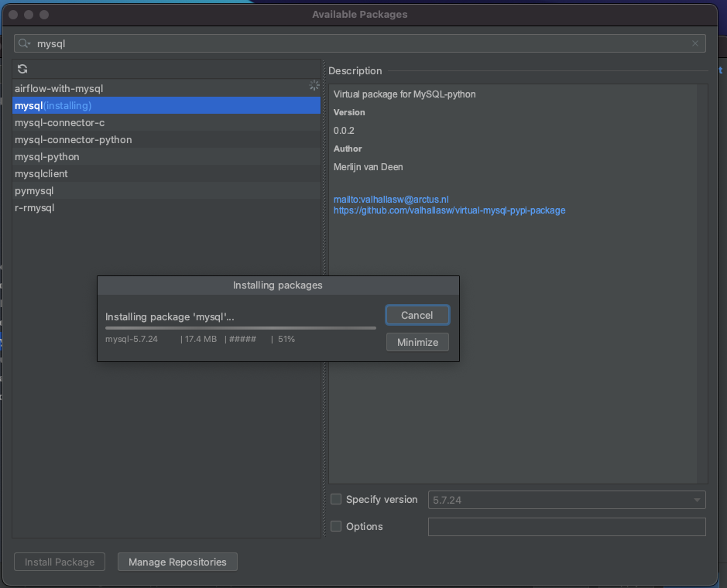This screenshot has width=727, height=588.
Task: Clear the mysql search text
Action: pos(695,43)
